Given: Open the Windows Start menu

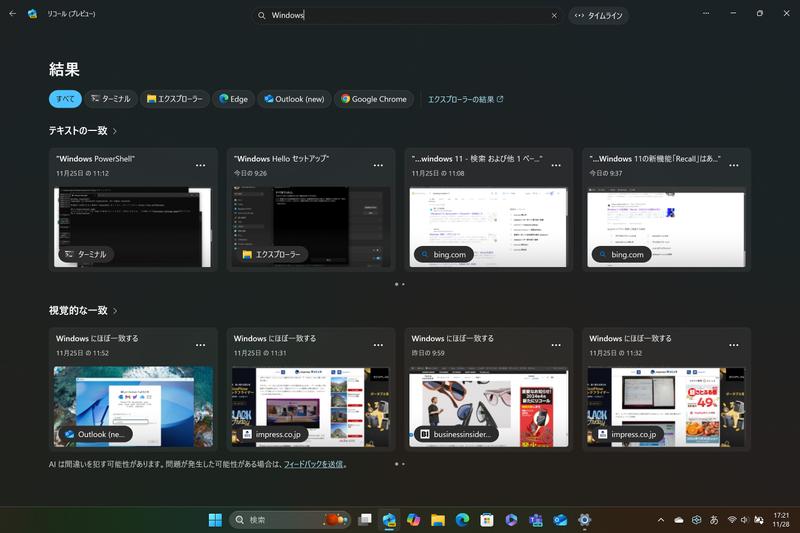Looking at the screenshot, I should coord(215,520).
